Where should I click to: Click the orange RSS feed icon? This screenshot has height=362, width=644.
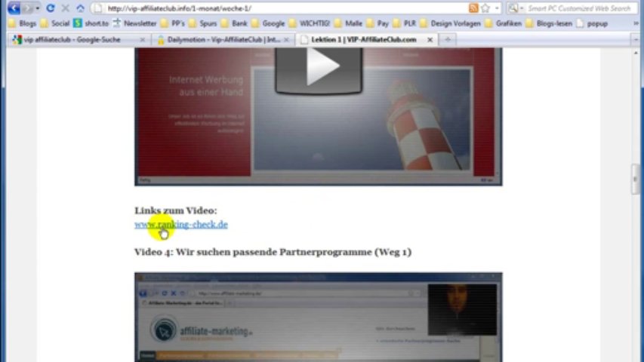point(473,8)
